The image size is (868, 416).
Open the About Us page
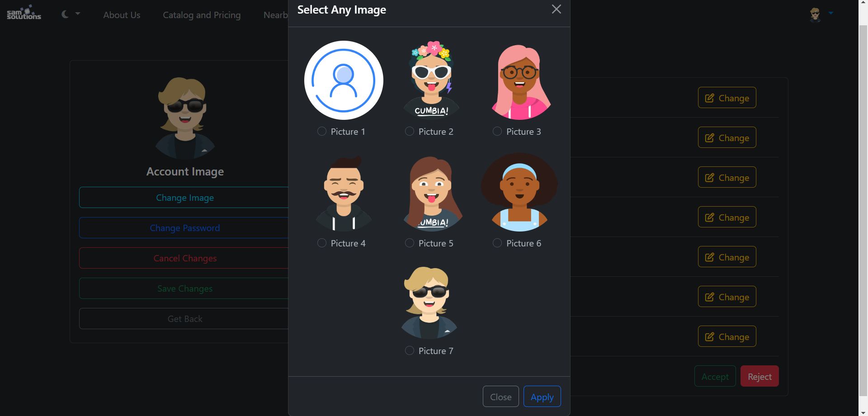click(x=122, y=15)
